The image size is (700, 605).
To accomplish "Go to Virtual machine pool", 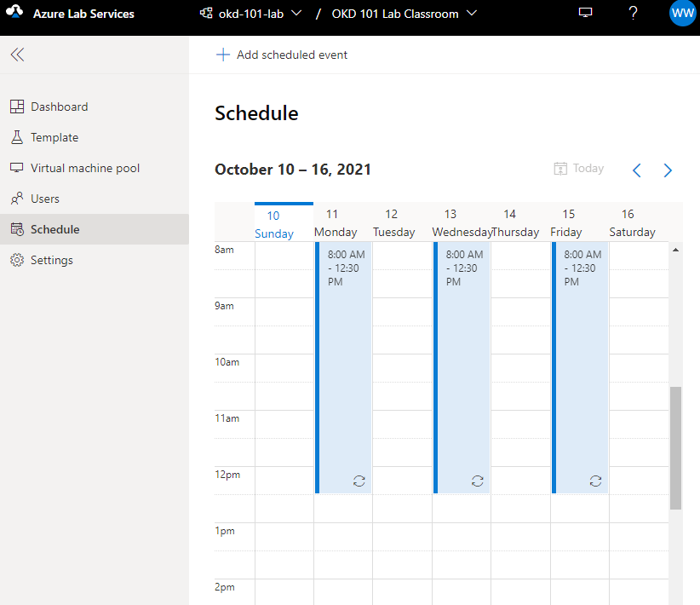I will click(x=95, y=168).
